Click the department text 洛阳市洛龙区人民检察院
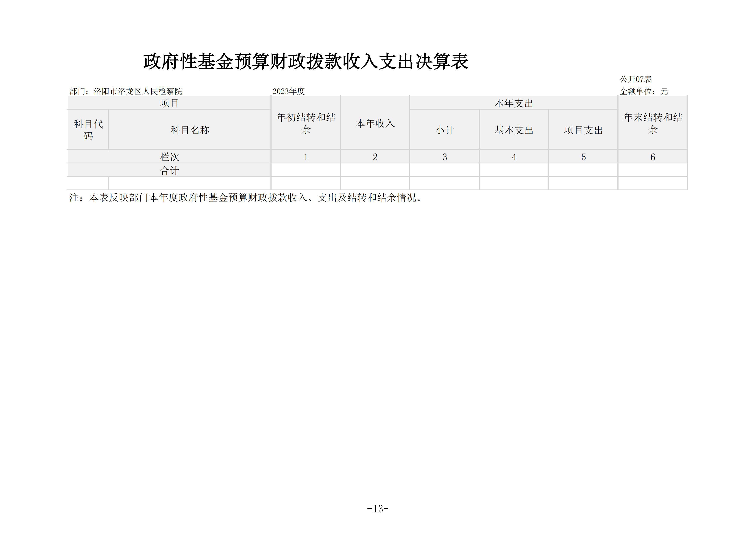Viewport: 756px width, 534px height. pyautogui.click(x=138, y=91)
